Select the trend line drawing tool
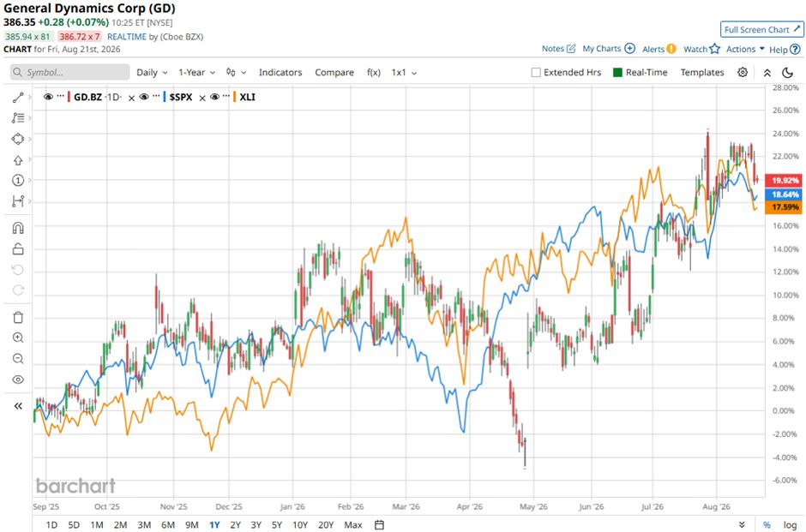 point(18,97)
